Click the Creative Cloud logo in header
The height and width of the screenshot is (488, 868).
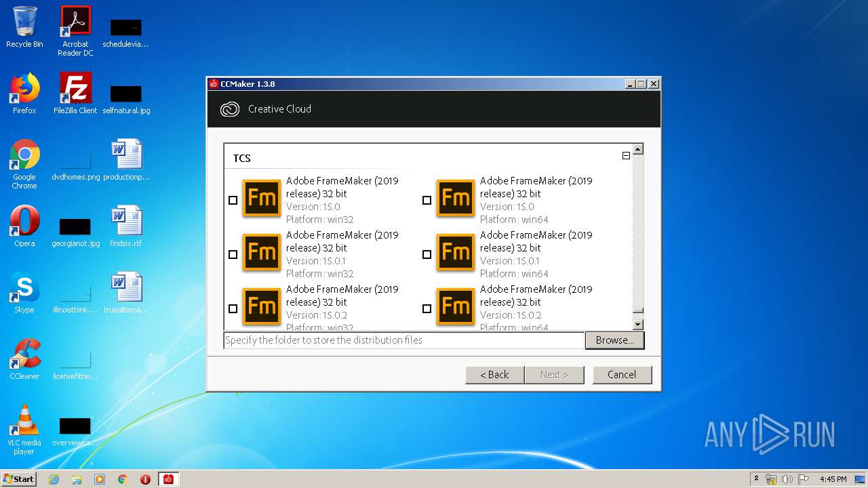point(230,109)
